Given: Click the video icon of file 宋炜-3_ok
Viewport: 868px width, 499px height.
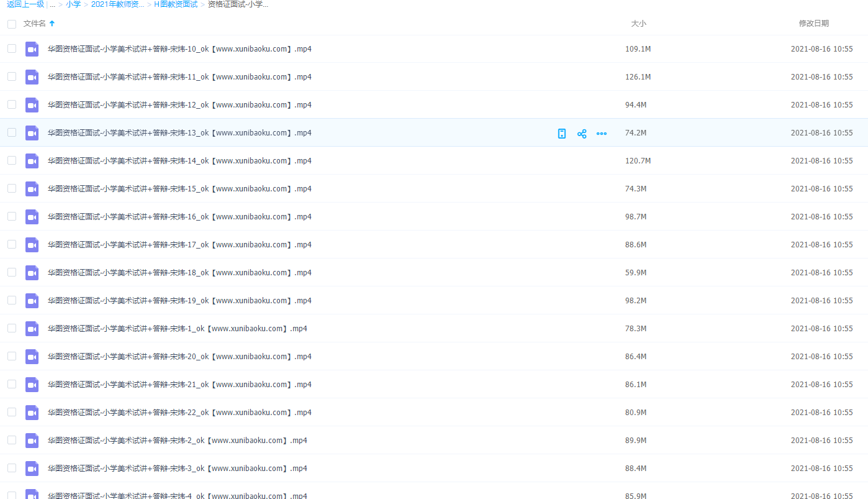Looking at the screenshot, I should point(32,469).
